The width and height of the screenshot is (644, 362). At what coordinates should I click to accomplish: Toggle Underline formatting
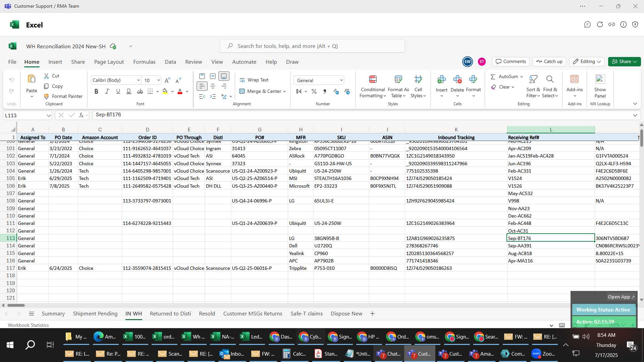pos(118,92)
